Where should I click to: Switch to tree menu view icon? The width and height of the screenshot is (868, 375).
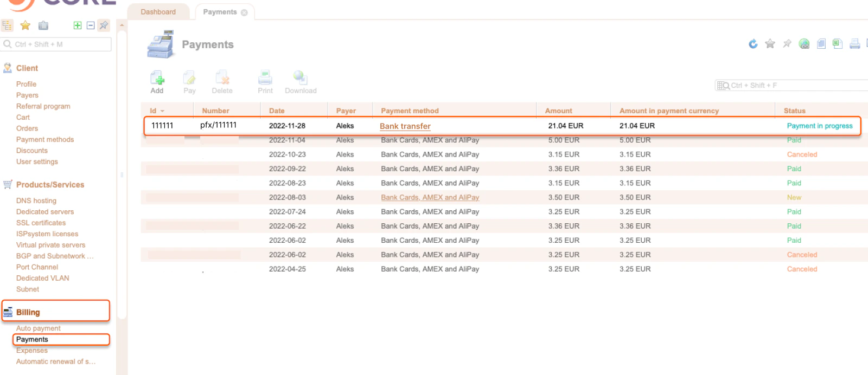point(7,25)
